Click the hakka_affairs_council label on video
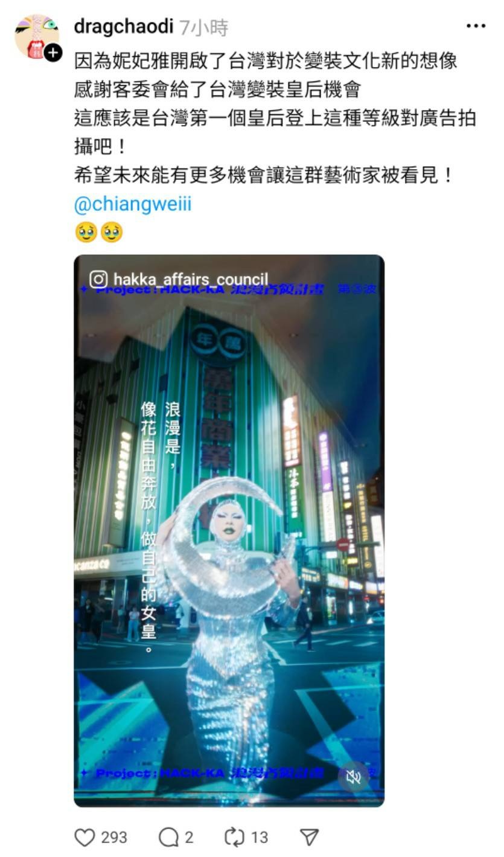The width and height of the screenshot is (504, 857). pyautogui.click(x=190, y=279)
